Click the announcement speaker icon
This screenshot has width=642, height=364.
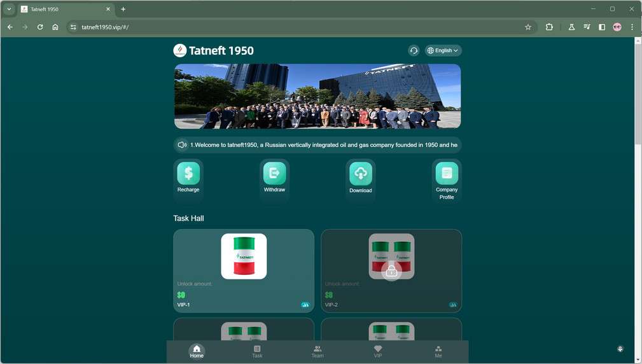[182, 145]
